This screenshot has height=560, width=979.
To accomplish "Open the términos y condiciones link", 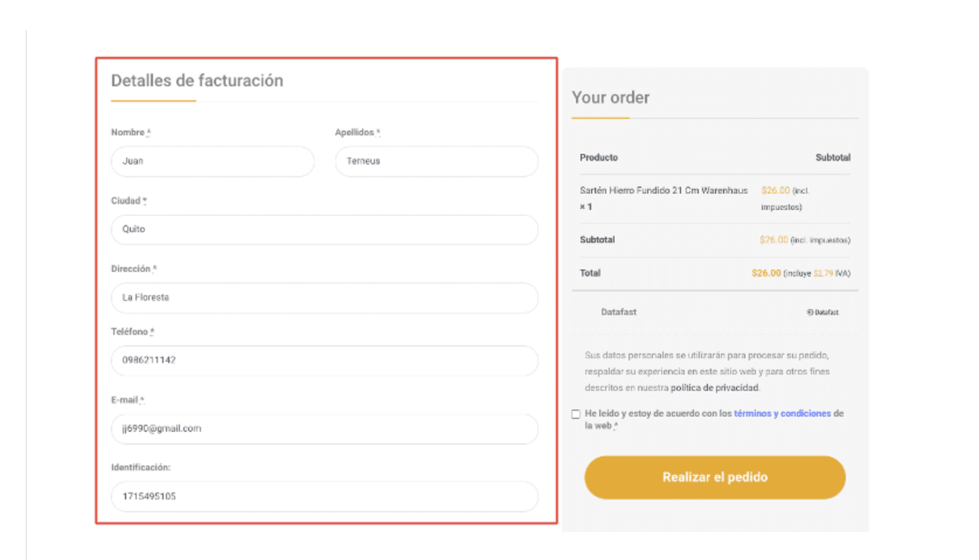I will (x=780, y=413).
